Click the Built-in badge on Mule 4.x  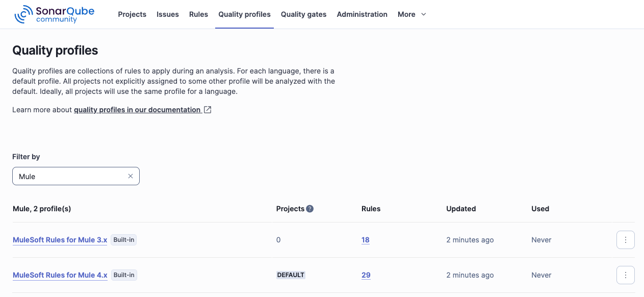(x=124, y=275)
